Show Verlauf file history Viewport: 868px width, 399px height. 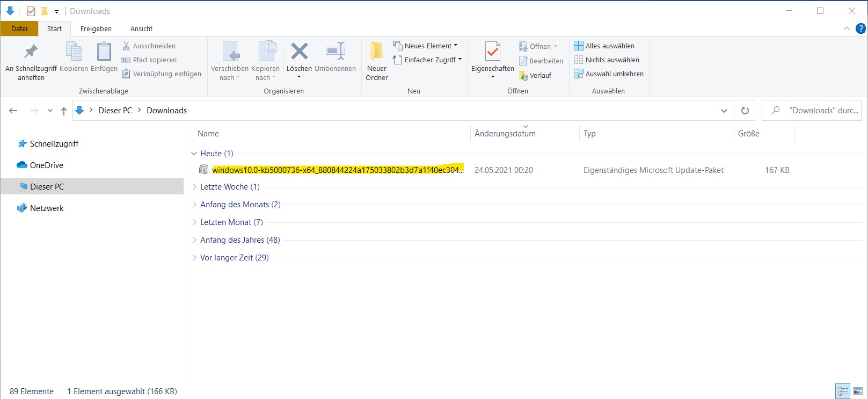pyautogui.click(x=535, y=75)
